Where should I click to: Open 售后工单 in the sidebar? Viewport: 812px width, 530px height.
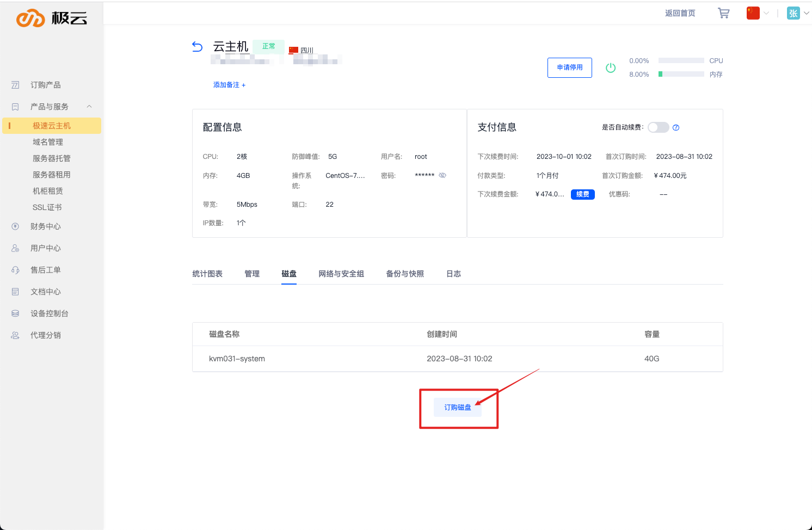click(46, 270)
